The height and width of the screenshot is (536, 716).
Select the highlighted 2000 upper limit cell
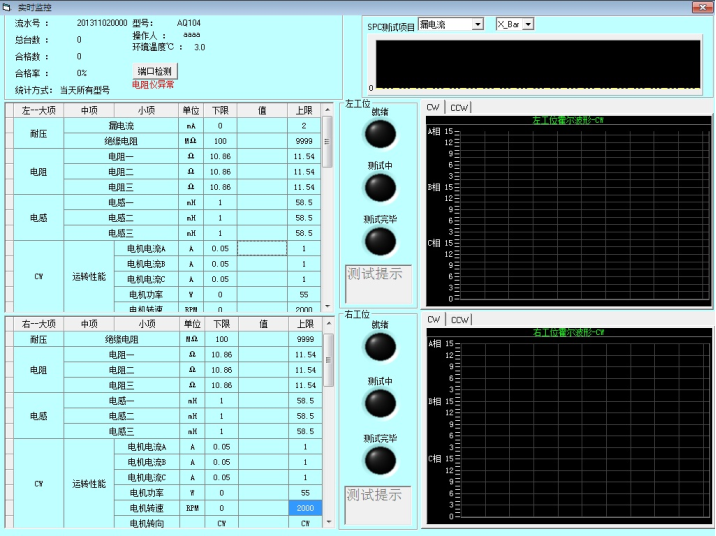click(303, 509)
